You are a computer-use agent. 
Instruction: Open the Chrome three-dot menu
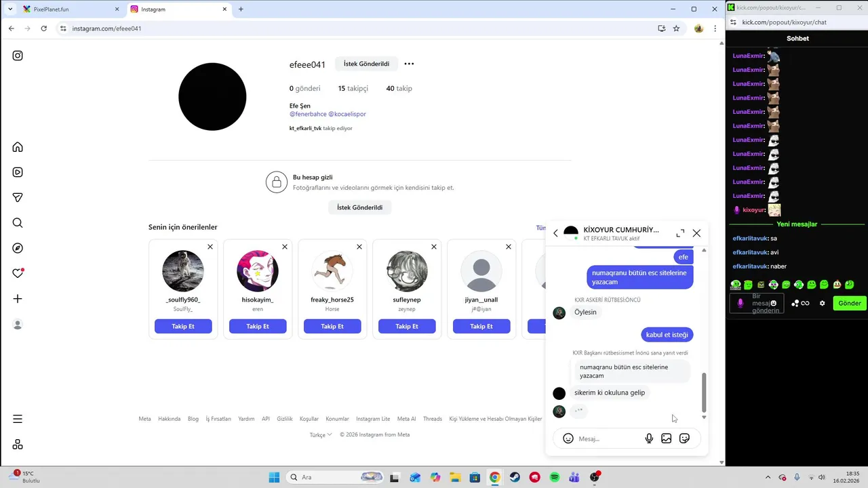715,28
